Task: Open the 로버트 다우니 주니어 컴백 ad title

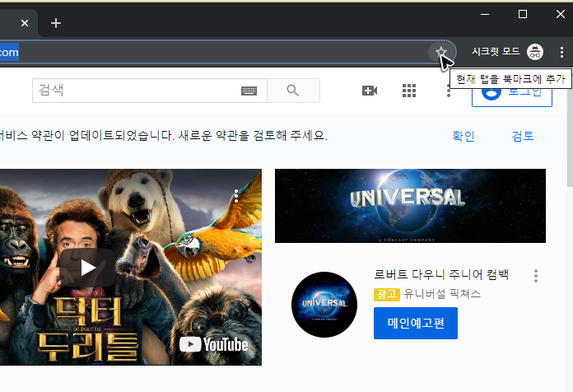Action: [x=441, y=274]
